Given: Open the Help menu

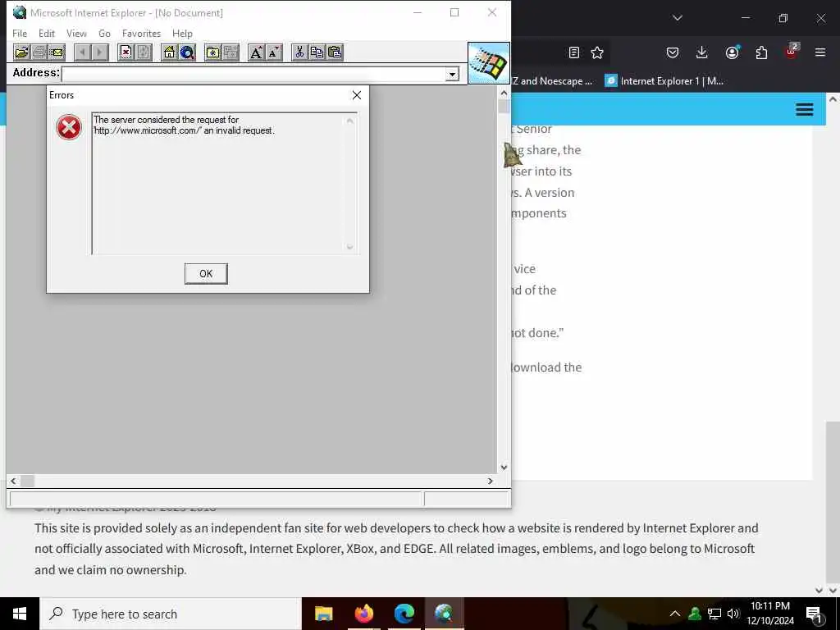Looking at the screenshot, I should 182,33.
